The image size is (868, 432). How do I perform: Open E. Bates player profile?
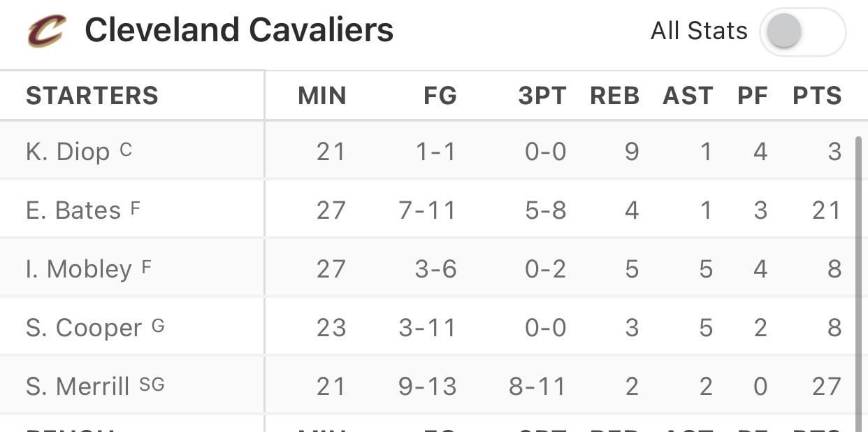coord(73,210)
